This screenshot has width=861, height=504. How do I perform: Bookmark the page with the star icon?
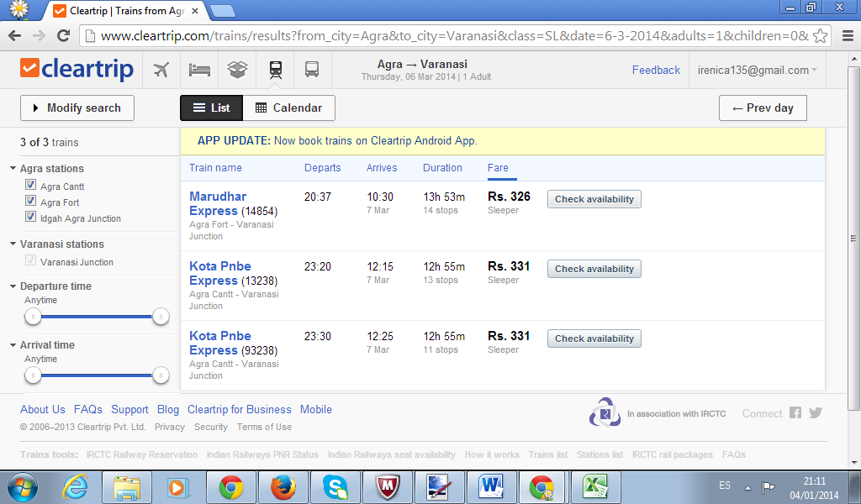[x=820, y=35]
